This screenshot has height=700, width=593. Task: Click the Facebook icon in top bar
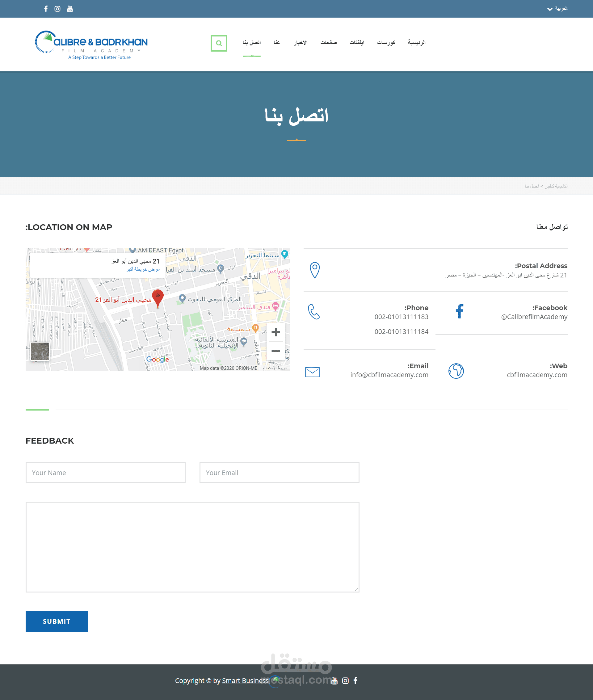[x=46, y=9]
